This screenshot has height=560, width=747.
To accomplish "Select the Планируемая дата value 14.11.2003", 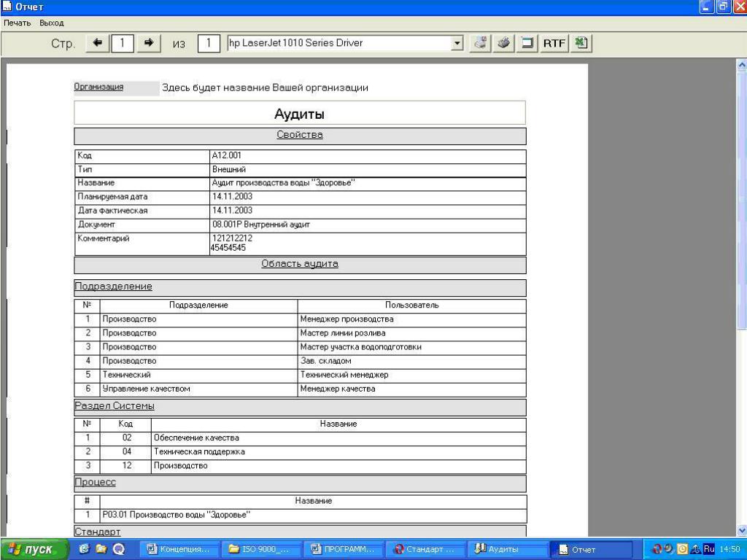I will (x=232, y=196).
